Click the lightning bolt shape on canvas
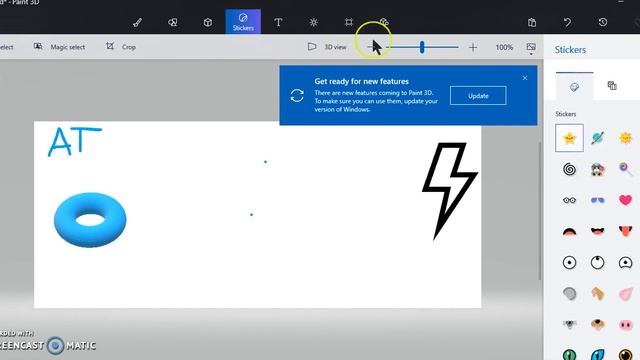The width and height of the screenshot is (640, 360). (x=449, y=191)
